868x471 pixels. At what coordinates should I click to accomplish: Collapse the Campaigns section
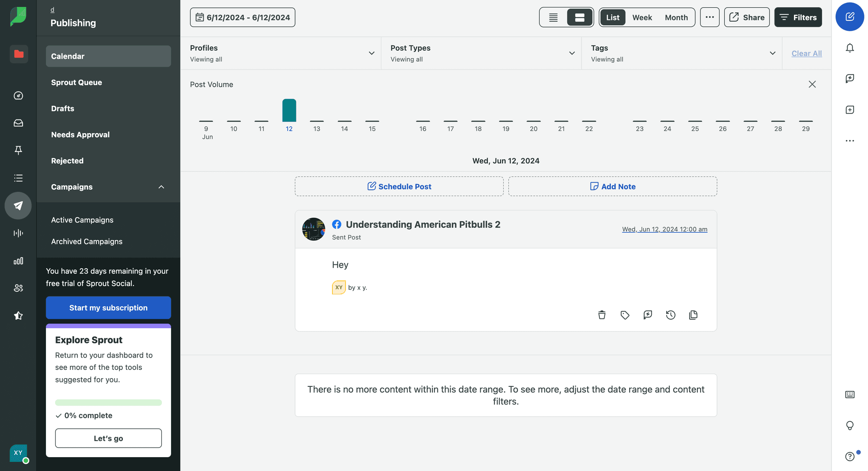pyautogui.click(x=161, y=187)
